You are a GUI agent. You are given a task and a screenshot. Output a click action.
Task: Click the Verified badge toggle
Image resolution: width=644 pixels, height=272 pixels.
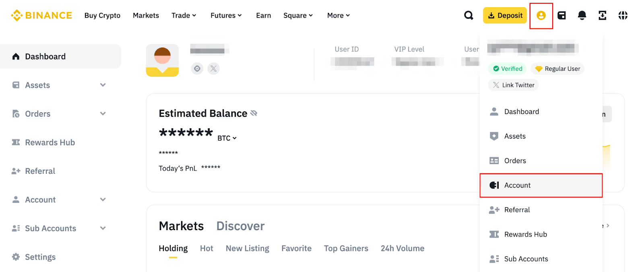507,68
